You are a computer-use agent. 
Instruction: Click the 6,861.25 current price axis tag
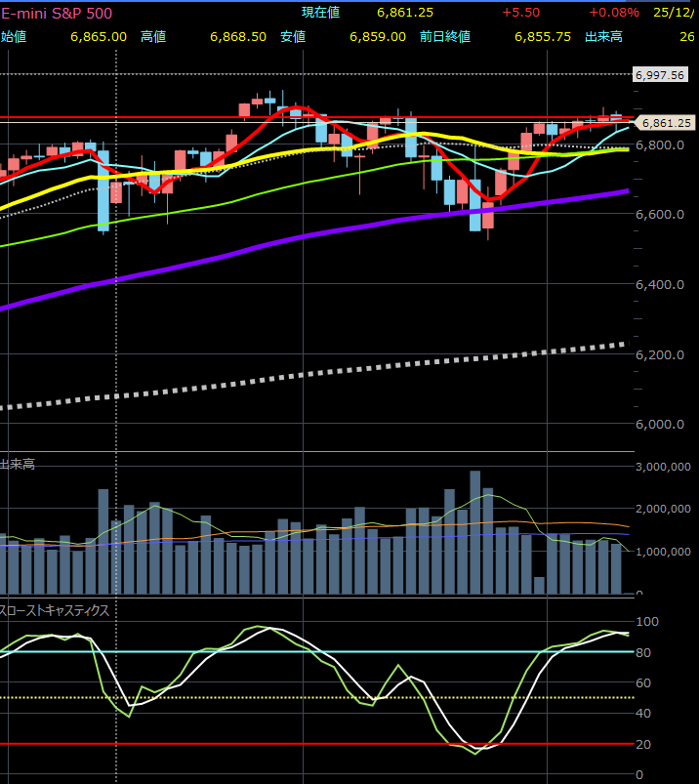coord(664,123)
